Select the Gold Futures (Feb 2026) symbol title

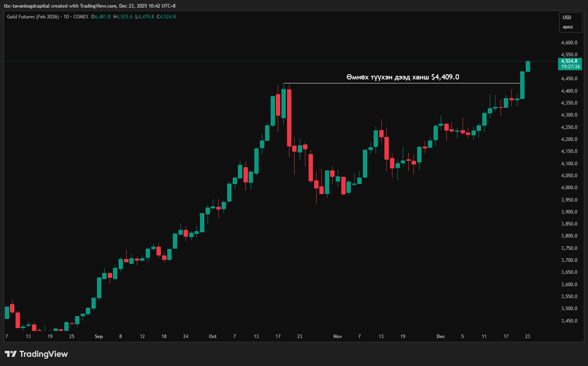[33, 17]
